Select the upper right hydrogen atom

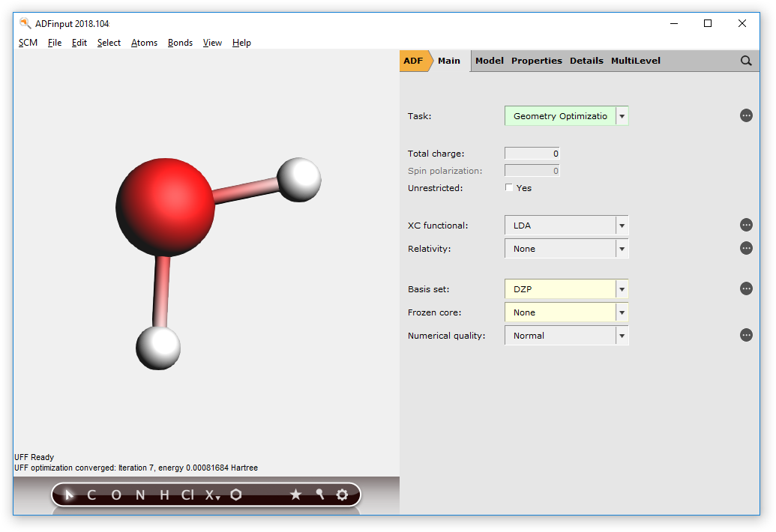coord(299,180)
